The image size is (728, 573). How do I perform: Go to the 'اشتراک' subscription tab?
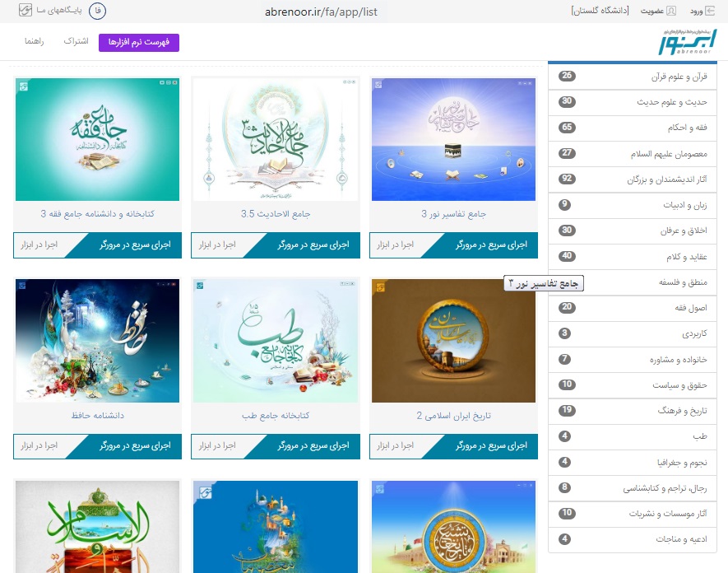(76, 41)
